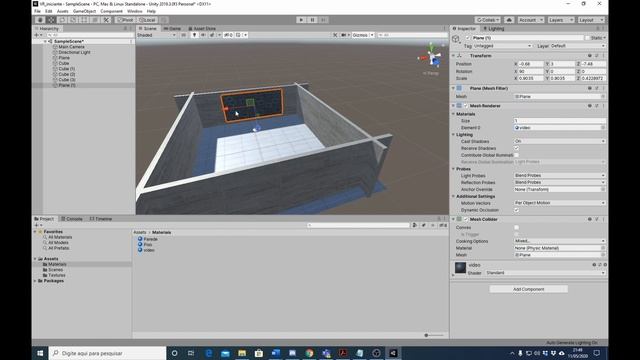Start Play mode
The height and width of the screenshot is (360, 640).
[x=301, y=20]
